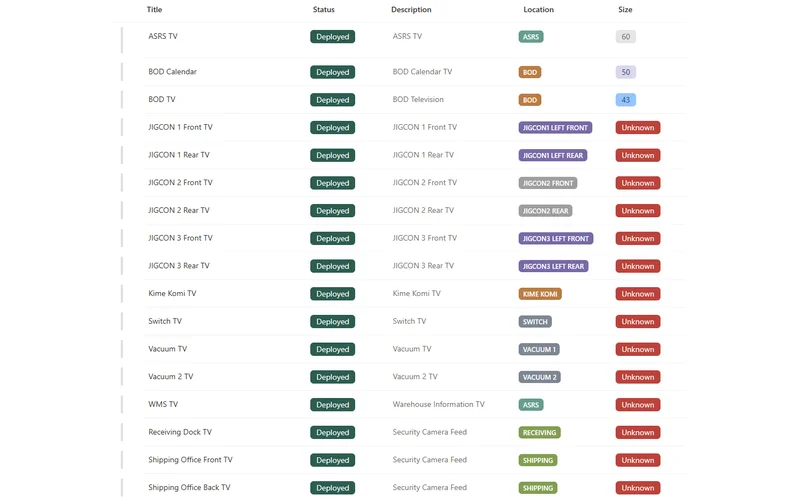Click Unknown size for Kime Komi TV
The height and width of the screenshot is (500, 800).
click(x=638, y=294)
